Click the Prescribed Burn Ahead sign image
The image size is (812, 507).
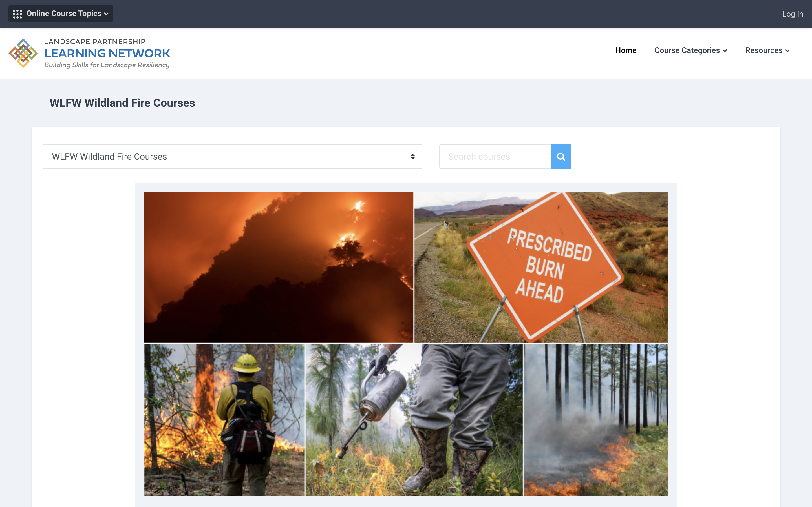tap(541, 266)
